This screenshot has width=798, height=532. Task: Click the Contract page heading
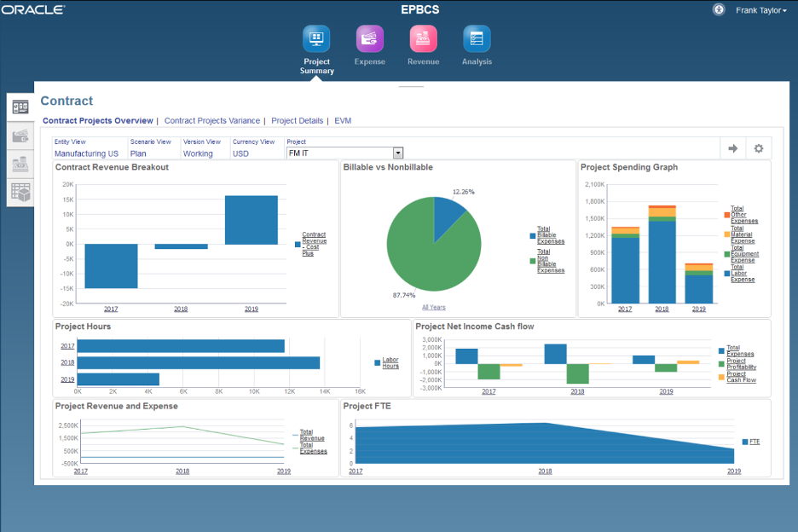click(x=66, y=101)
